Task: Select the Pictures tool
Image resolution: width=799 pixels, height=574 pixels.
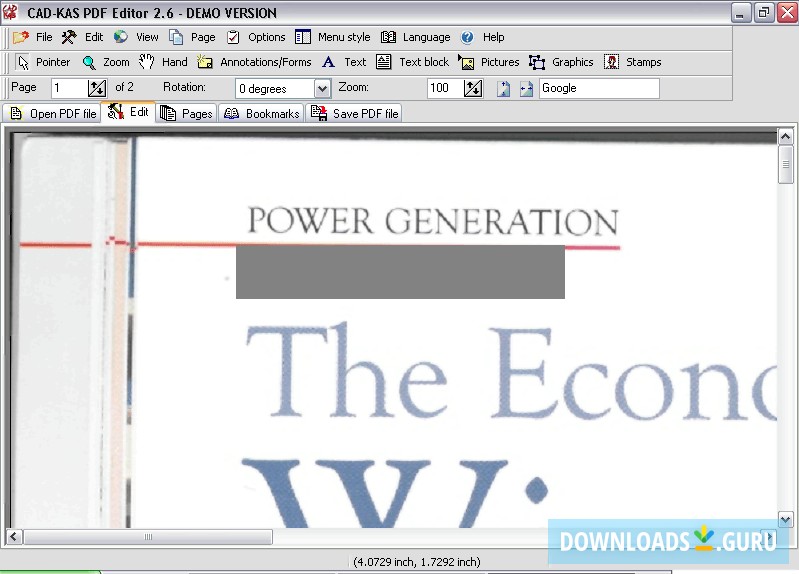Action: 489,62
